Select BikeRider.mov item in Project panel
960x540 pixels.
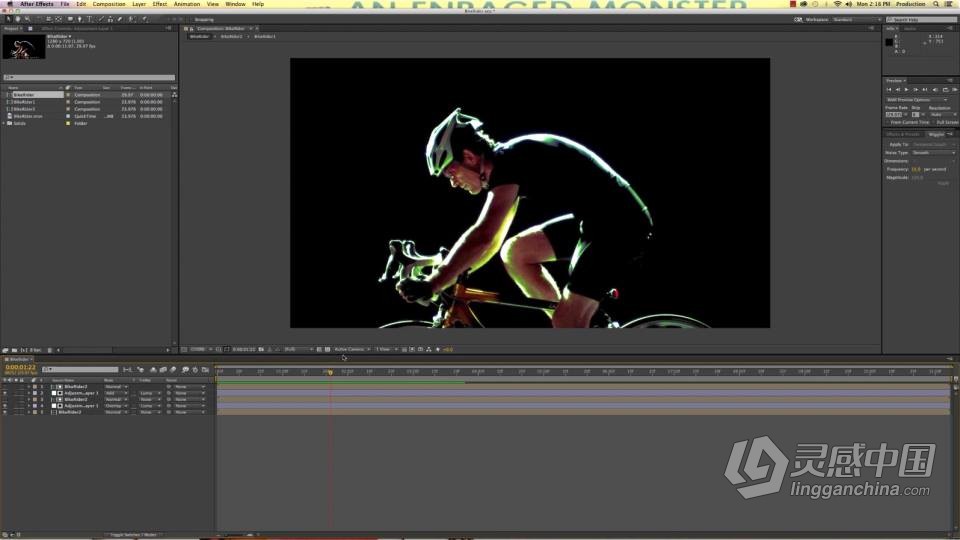tap(28, 116)
